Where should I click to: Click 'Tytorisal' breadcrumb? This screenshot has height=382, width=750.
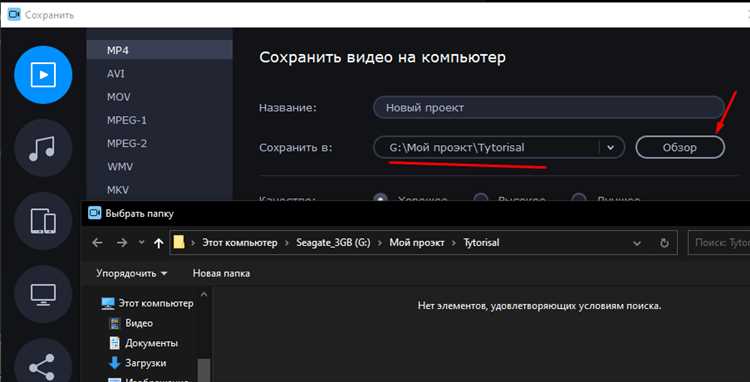[x=481, y=243]
